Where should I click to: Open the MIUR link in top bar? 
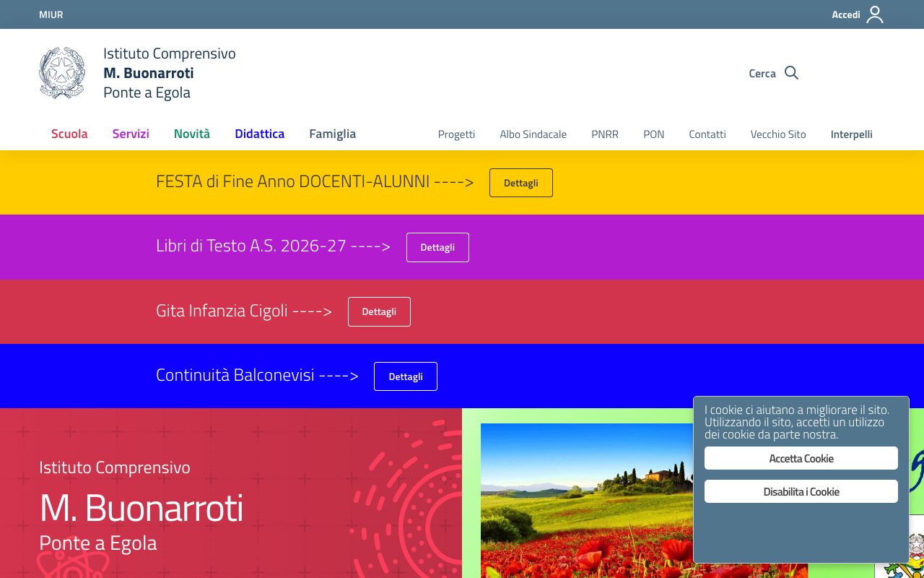(51, 14)
